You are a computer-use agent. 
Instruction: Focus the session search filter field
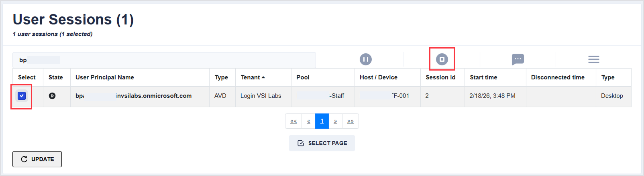(x=164, y=60)
